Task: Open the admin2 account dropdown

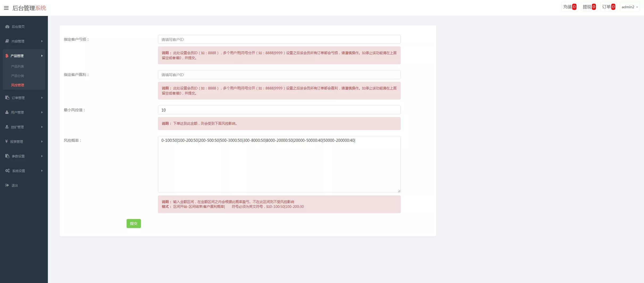Action: [x=630, y=7]
